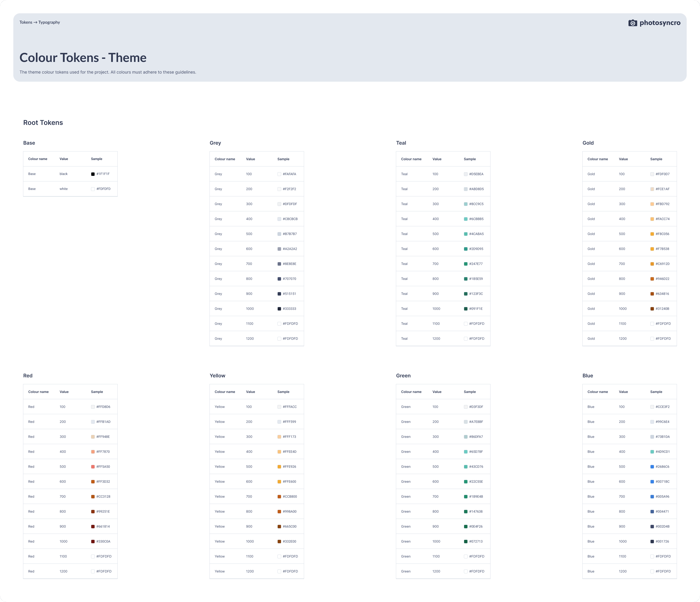
Task: Select the Grey 1000 #333333 swatch
Action: point(279,309)
